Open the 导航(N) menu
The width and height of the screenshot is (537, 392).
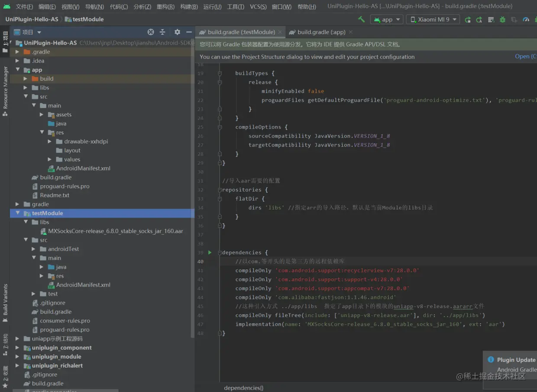[94, 6]
